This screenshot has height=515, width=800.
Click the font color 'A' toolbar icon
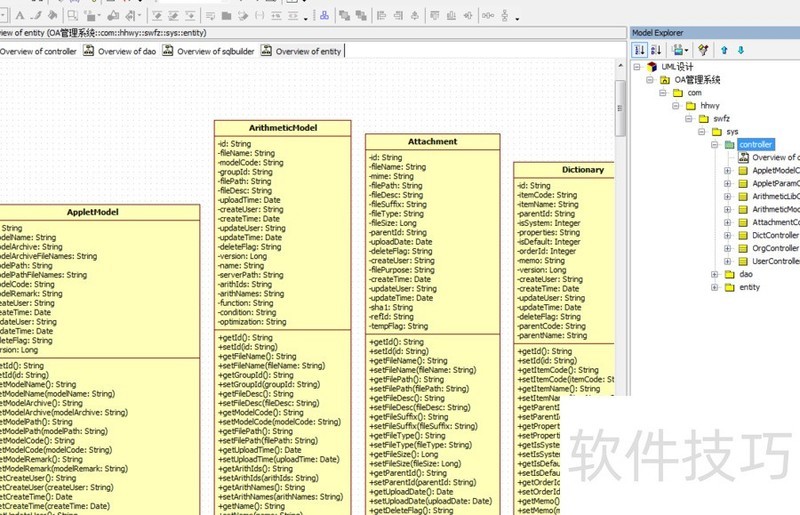pyautogui.click(x=20, y=16)
